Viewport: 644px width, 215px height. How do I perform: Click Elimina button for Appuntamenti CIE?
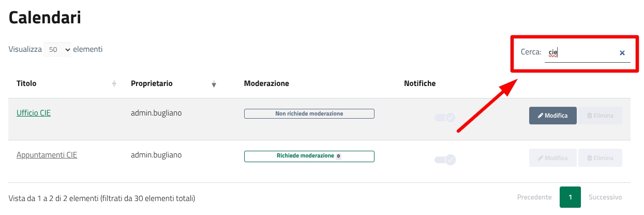coord(600,157)
